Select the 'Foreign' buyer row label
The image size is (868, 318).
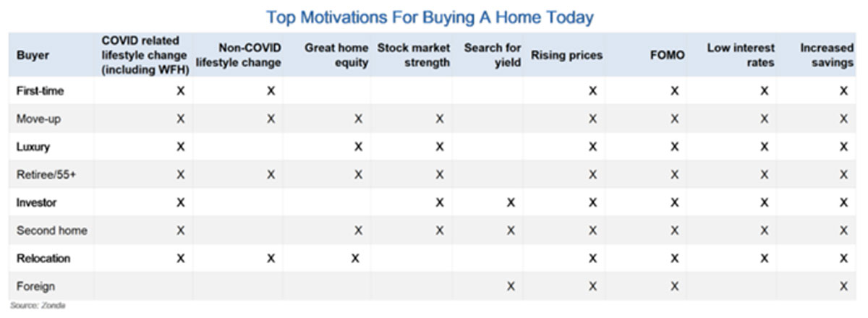(35, 286)
